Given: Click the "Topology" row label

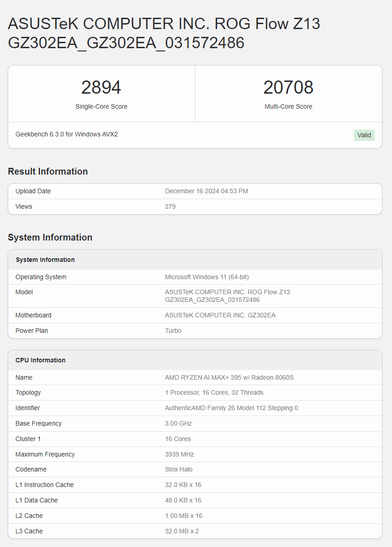Looking at the screenshot, I should coord(28,392).
